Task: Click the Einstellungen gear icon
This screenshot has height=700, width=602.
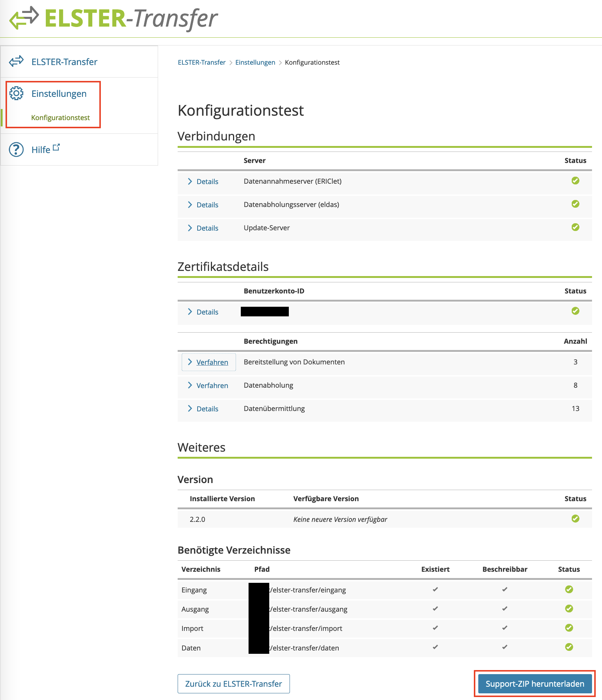Action: [16, 94]
